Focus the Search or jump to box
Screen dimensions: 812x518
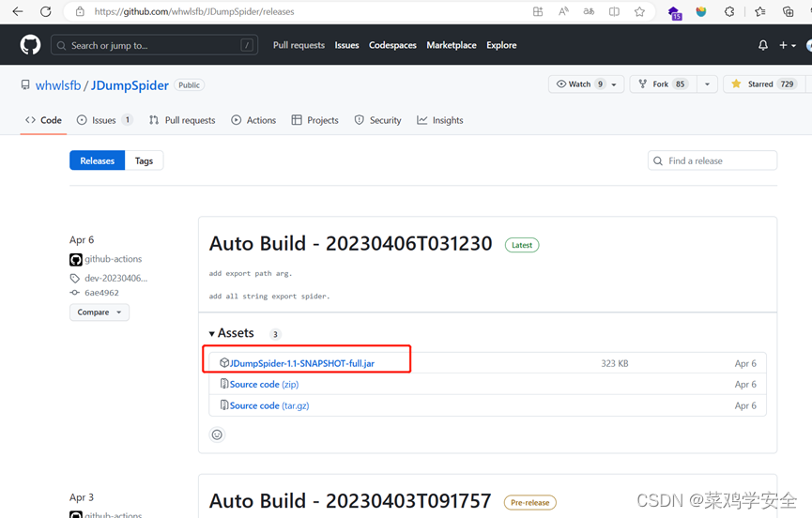click(154, 46)
